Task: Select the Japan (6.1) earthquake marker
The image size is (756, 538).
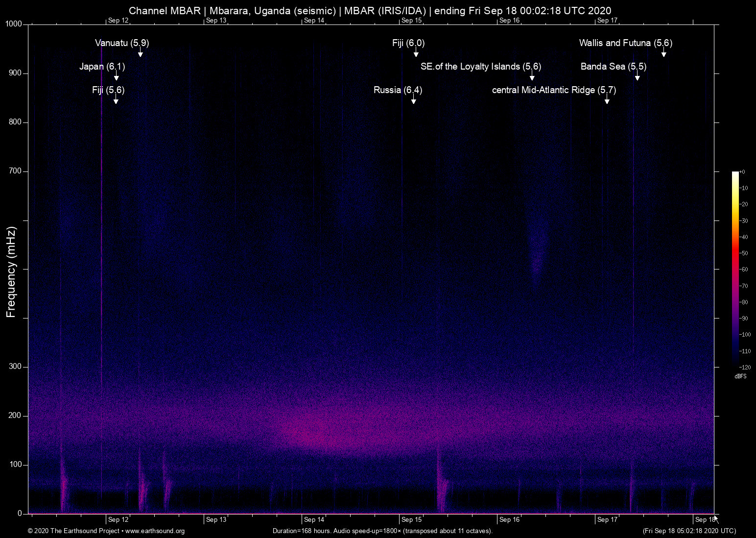Action: pyautogui.click(x=103, y=67)
